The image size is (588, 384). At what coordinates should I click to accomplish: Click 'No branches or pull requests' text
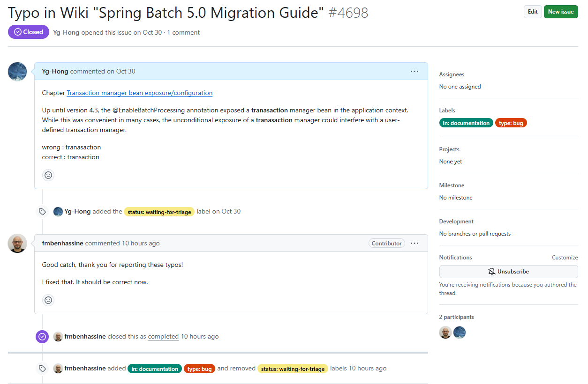point(475,234)
